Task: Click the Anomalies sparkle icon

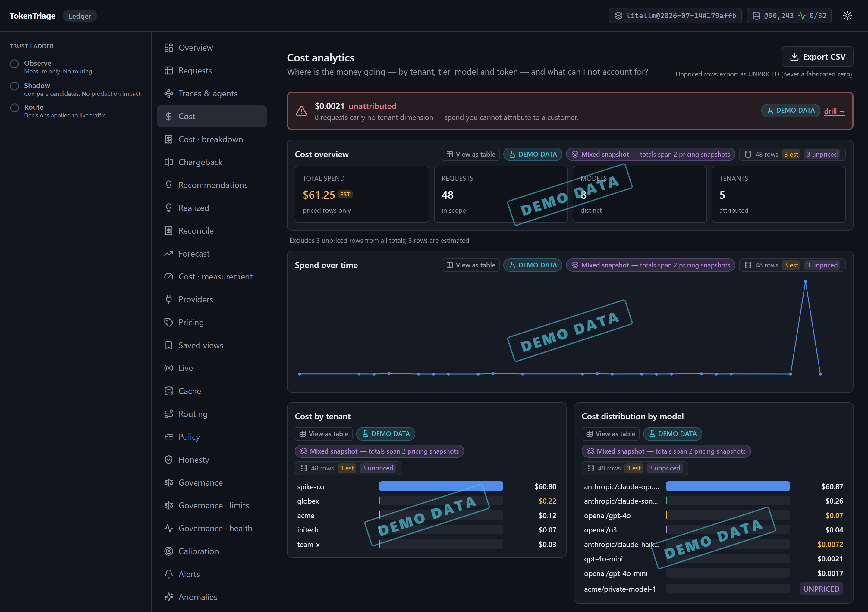Action: (x=168, y=597)
